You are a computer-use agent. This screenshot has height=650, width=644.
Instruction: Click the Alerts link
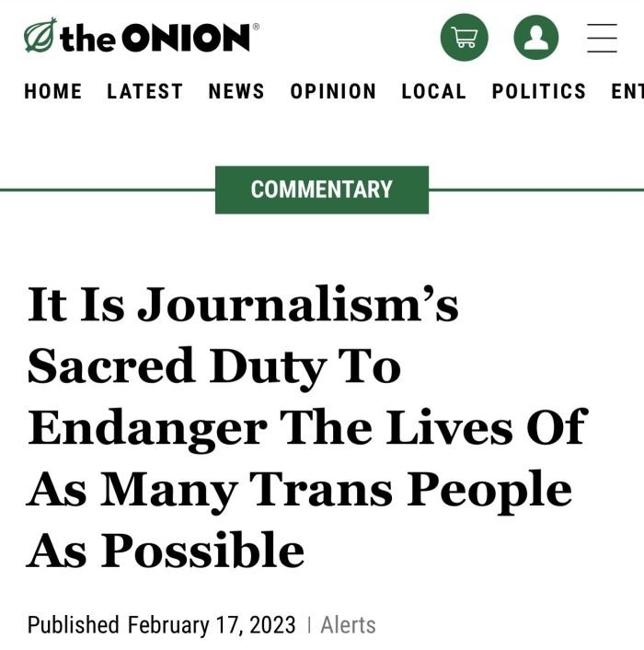coord(348,625)
